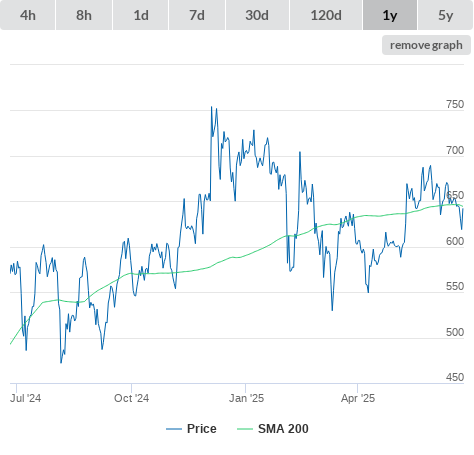Select the 4h time range tab
474x455 pixels.
(x=28, y=15)
